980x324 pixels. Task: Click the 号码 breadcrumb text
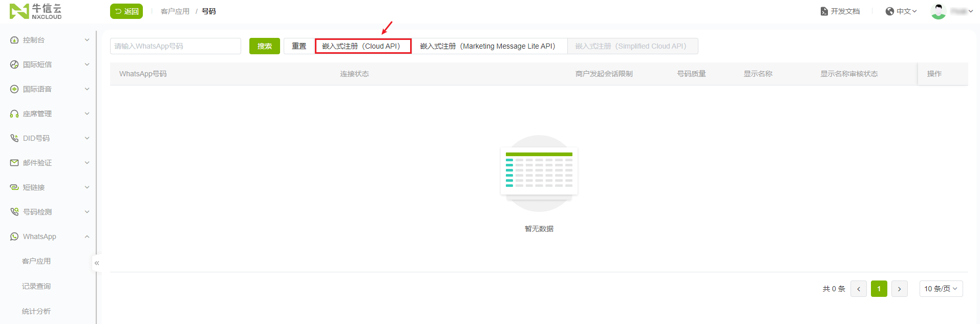pos(209,11)
